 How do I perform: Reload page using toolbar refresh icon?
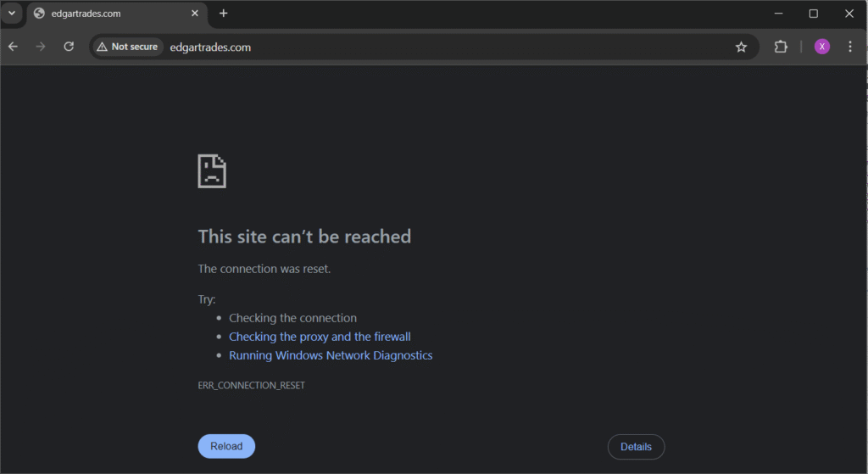(x=69, y=47)
